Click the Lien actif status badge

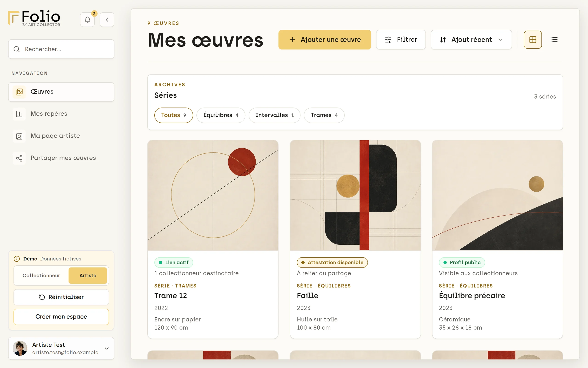(173, 262)
